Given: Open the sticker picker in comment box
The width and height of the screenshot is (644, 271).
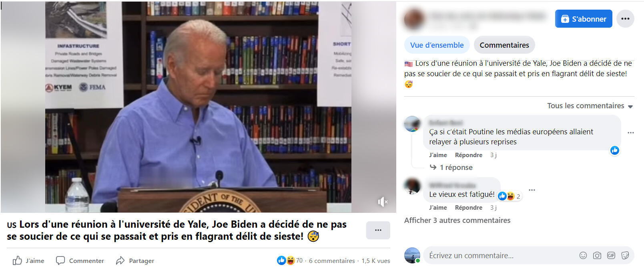Looking at the screenshot, I should point(625,255).
